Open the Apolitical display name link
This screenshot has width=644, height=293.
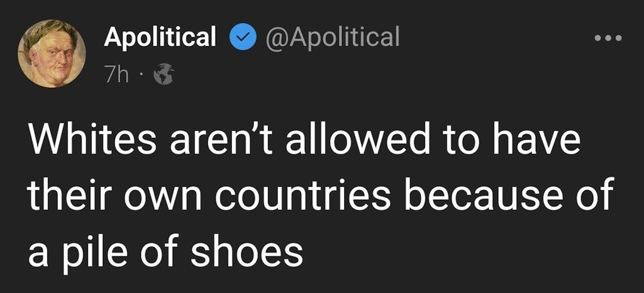pos(160,38)
